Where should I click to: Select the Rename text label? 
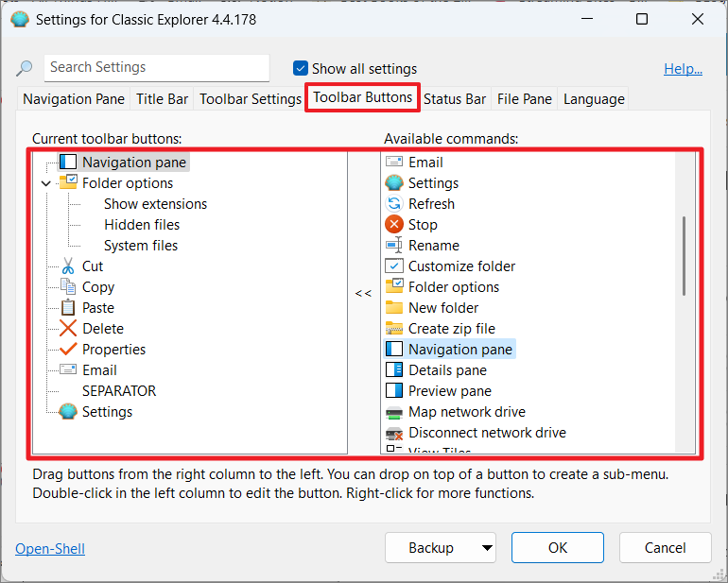pyautogui.click(x=434, y=245)
